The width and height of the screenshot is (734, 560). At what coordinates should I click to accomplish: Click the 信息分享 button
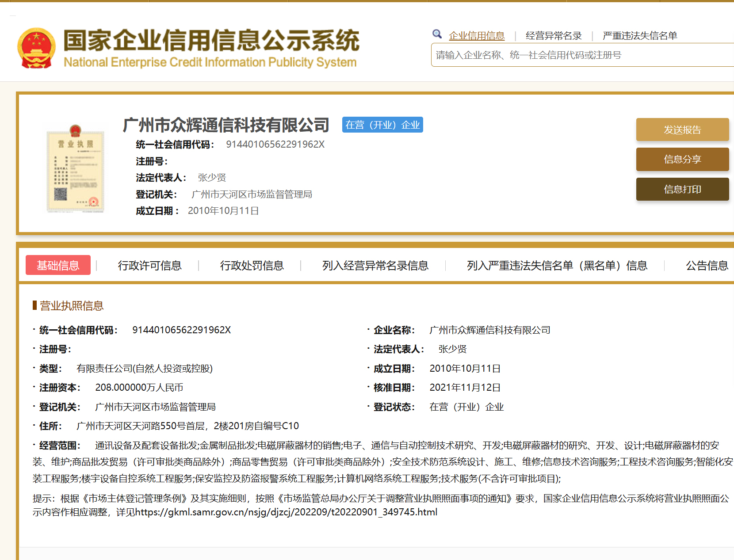(x=682, y=159)
